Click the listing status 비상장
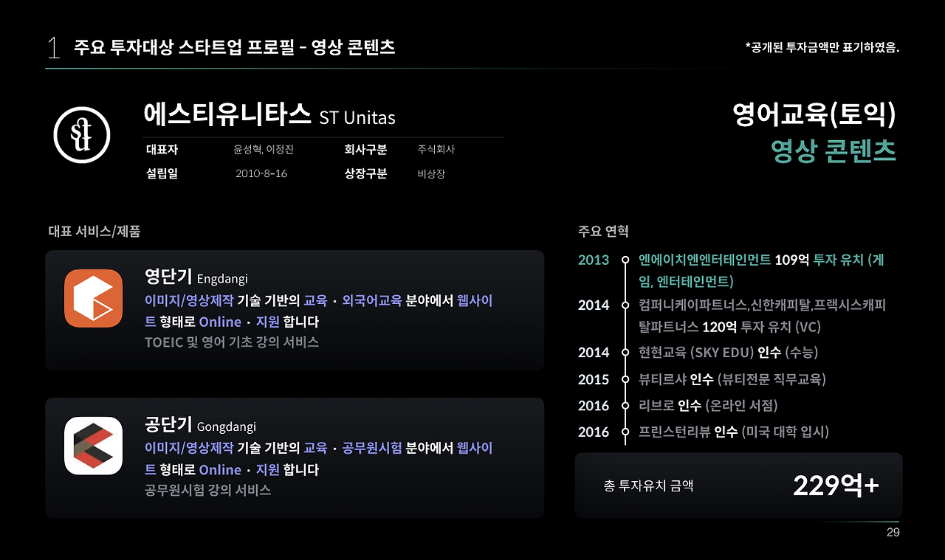Screen dimensions: 945x560 click(431, 174)
